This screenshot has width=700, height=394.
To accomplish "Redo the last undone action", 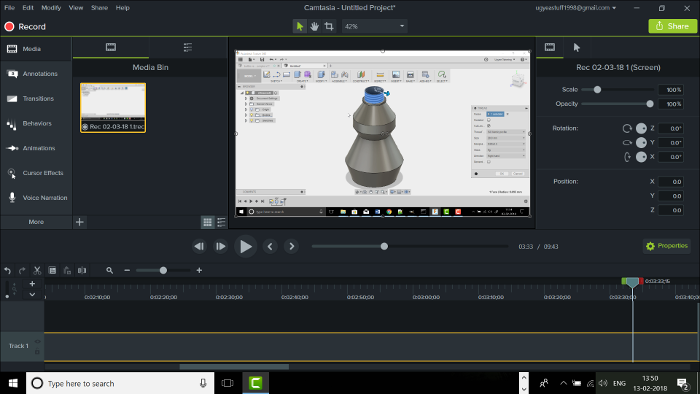I will click(x=22, y=270).
